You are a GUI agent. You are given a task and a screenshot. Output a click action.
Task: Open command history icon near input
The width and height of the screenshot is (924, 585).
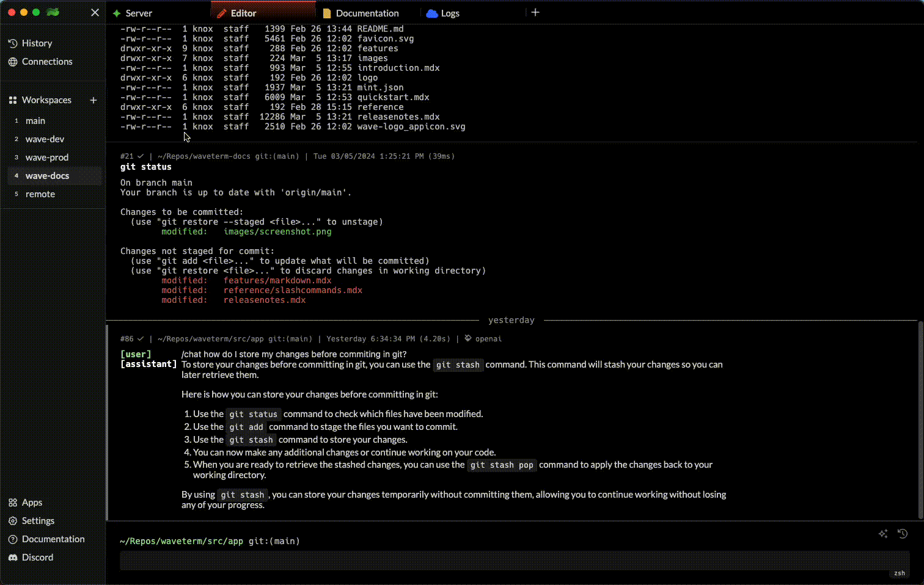point(903,534)
